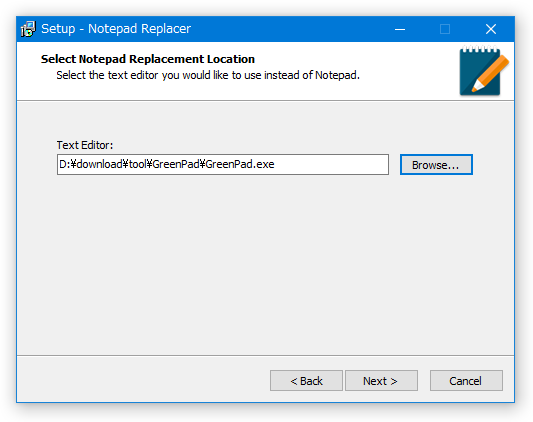
Task: Return with the < Back button
Action: click(x=306, y=381)
